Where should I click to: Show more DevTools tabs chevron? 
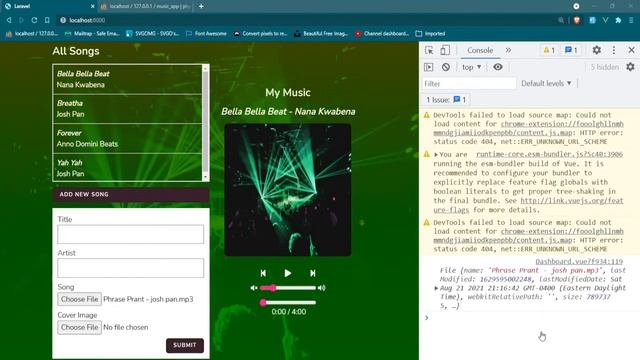(x=508, y=50)
